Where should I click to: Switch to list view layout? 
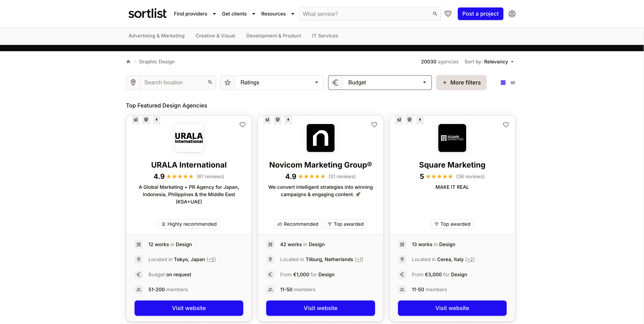point(513,83)
